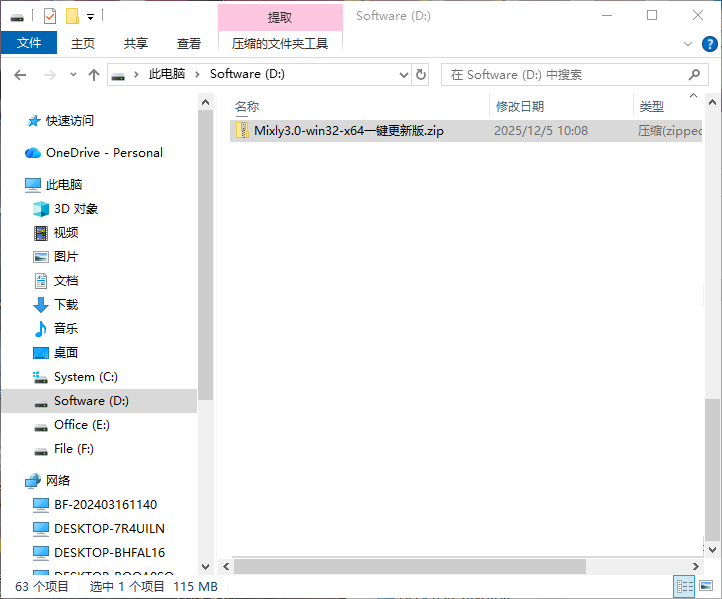
Task: Switch to the 主页 ribbon tab
Action: tap(83, 43)
